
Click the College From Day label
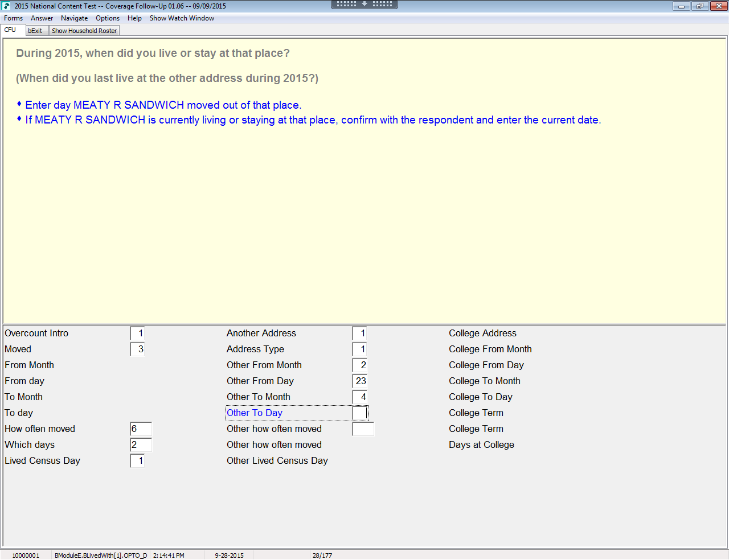coord(486,365)
